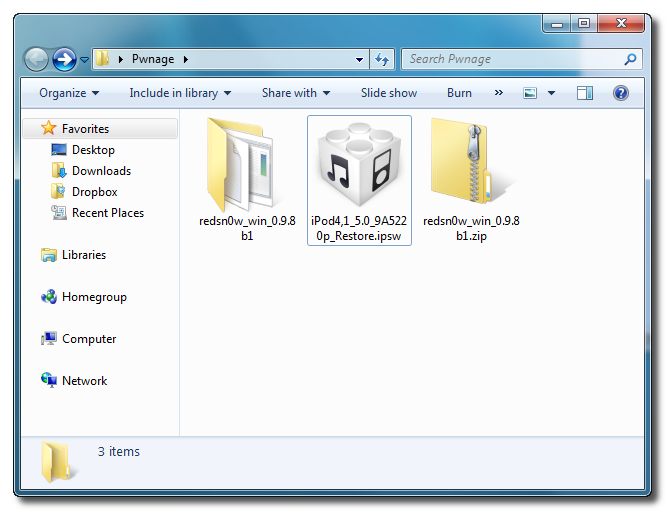Toggle the preview pane button
This screenshot has height=511, width=666.
(x=586, y=93)
